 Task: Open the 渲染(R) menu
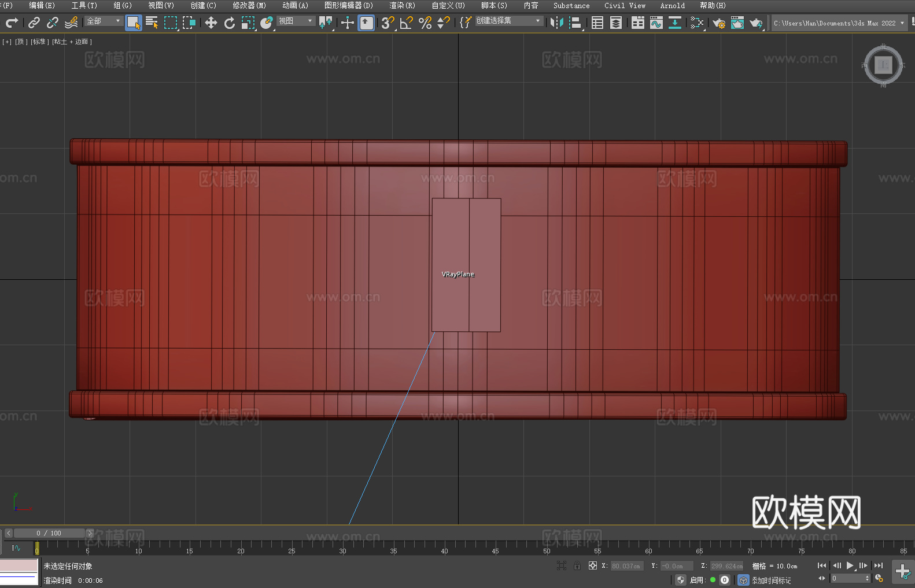402,5
